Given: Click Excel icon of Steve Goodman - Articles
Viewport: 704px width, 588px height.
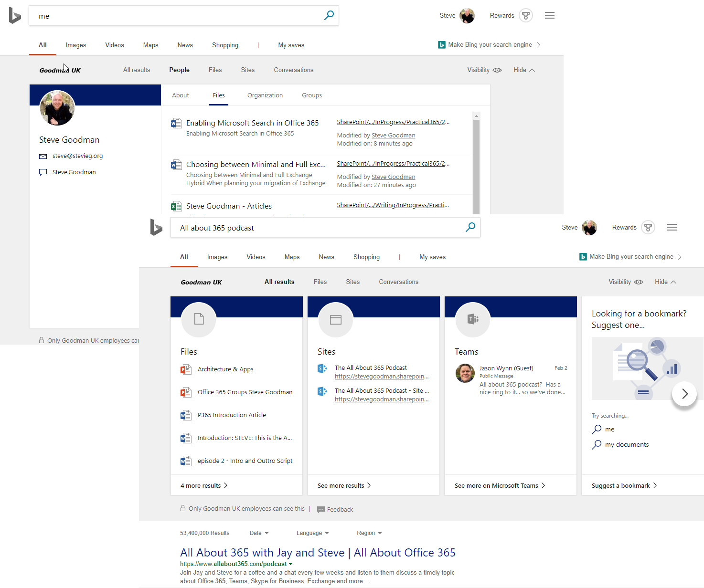Looking at the screenshot, I should tap(176, 206).
